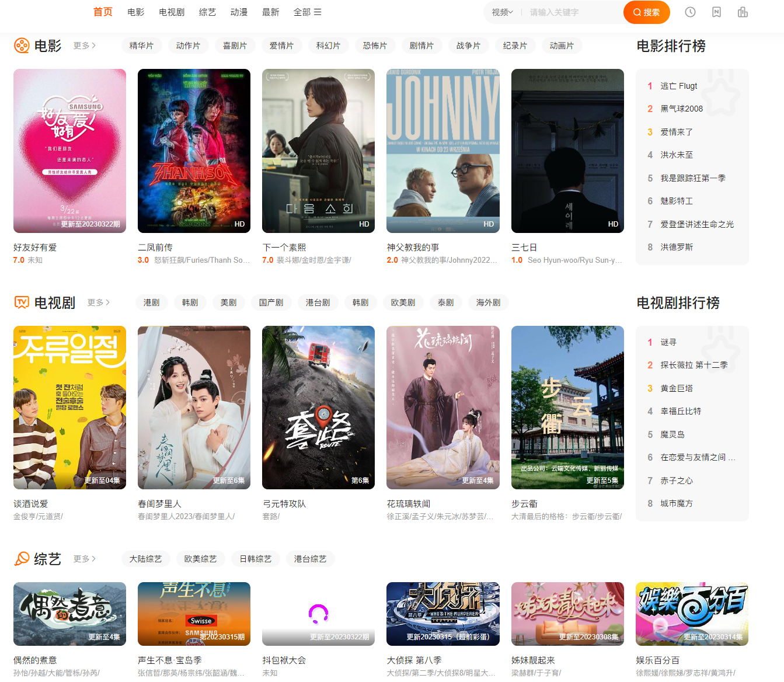Viewport: 784px width, 682px height.
Task: Open the ranking chart icon in header
Action: point(743,12)
